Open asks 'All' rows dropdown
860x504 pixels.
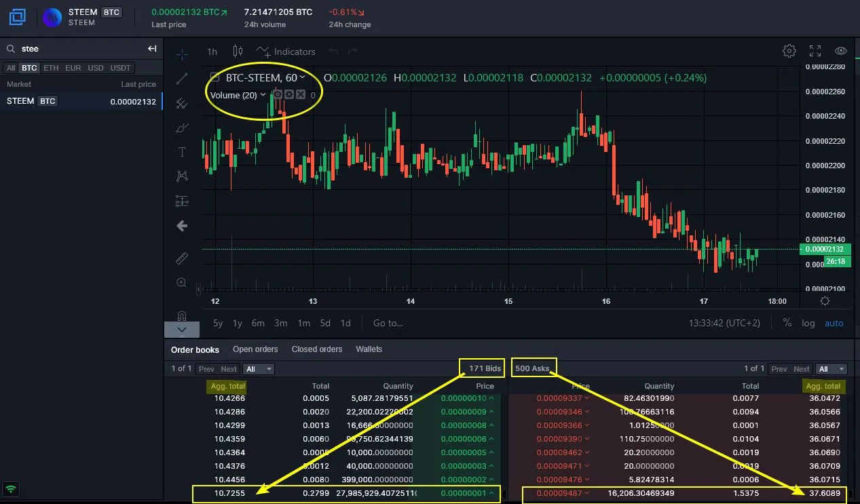pos(831,369)
